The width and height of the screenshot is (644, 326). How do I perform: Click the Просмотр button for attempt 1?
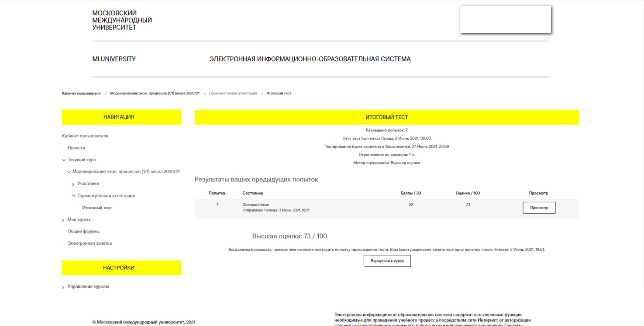point(539,208)
